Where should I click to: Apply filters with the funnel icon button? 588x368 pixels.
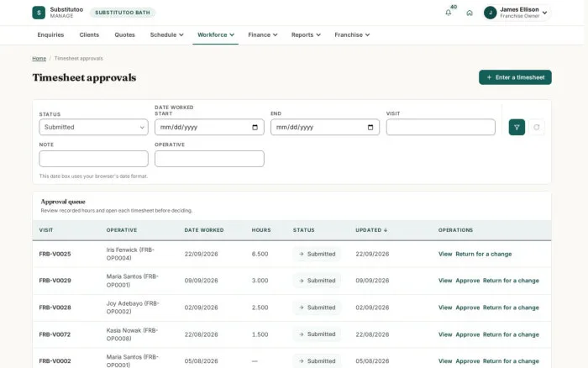tap(517, 127)
